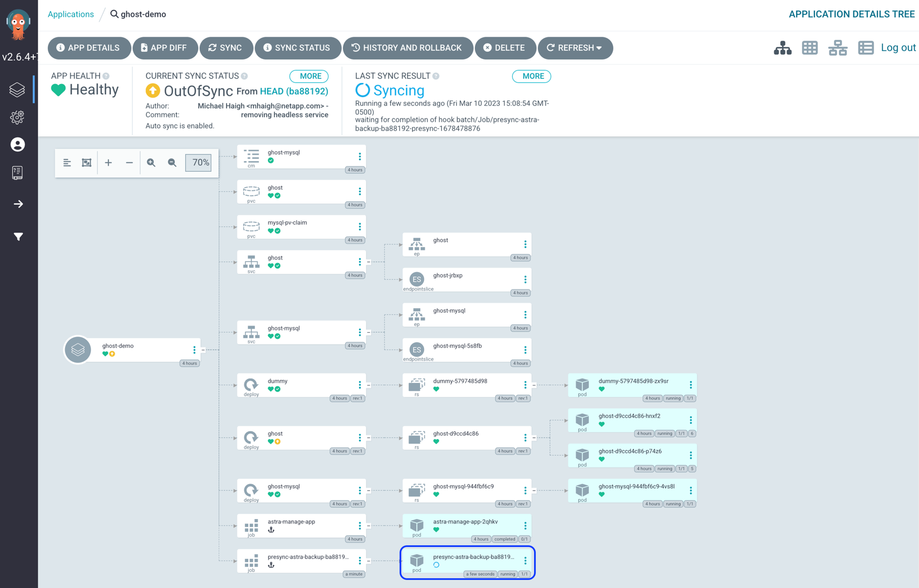Click Log out
The width and height of the screenshot is (919, 588).
point(898,48)
